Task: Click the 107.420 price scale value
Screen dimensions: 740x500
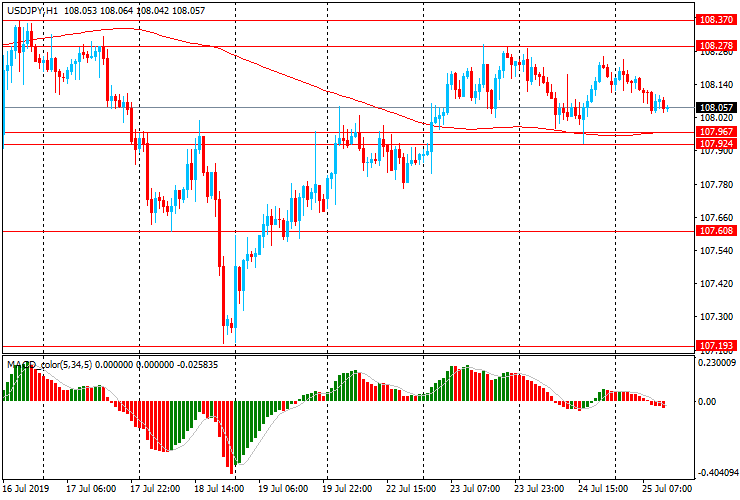Action: [x=716, y=284]
